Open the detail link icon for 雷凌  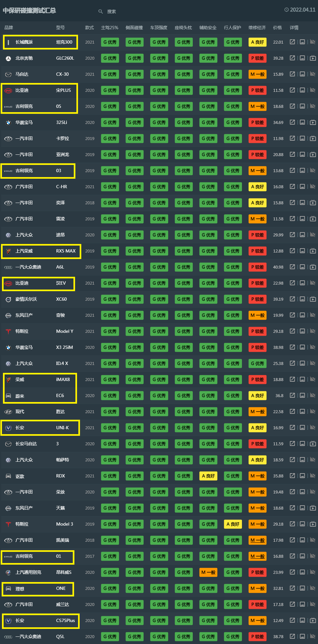click(x=292, y=219)
